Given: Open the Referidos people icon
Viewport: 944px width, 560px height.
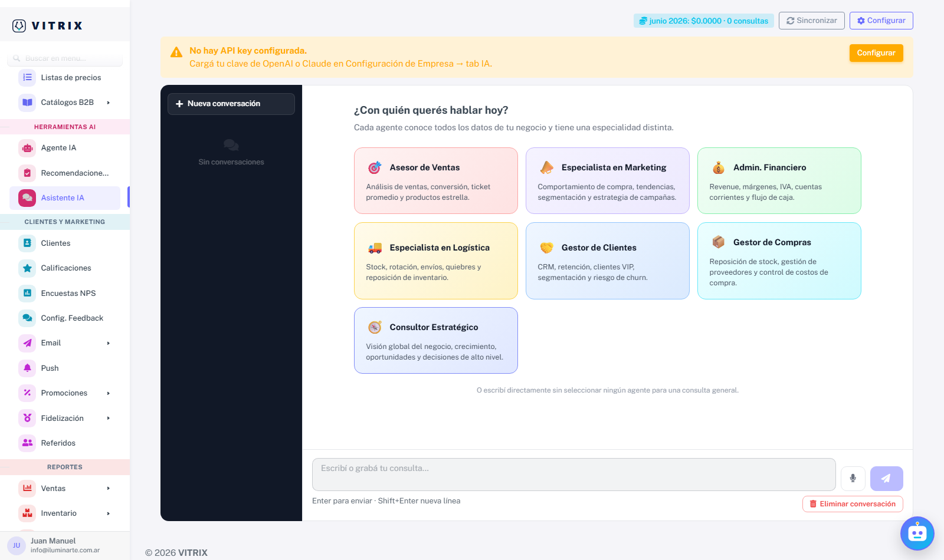Looking at the screenshot, I should click(x=27, y=443).
